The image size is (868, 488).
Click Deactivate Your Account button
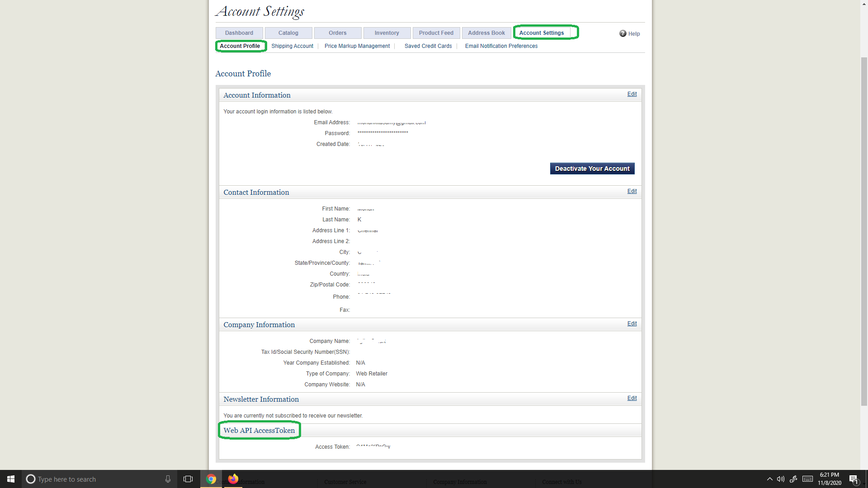592,169
